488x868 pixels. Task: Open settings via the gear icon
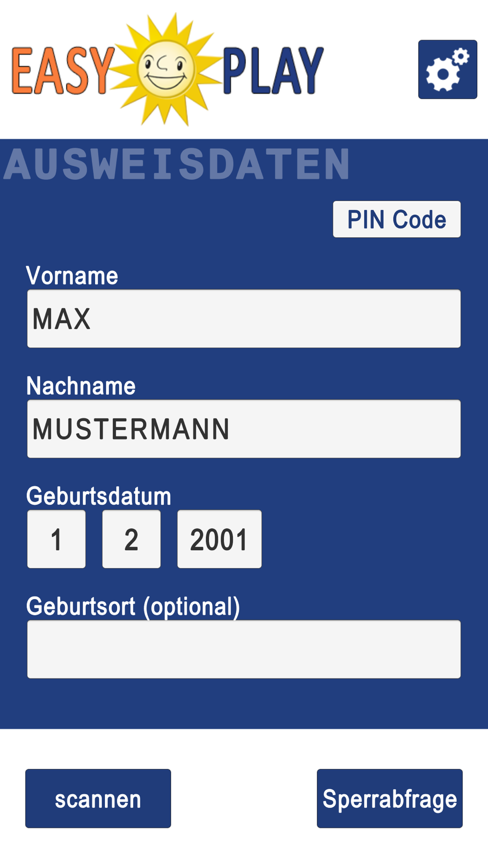[447, 69]
